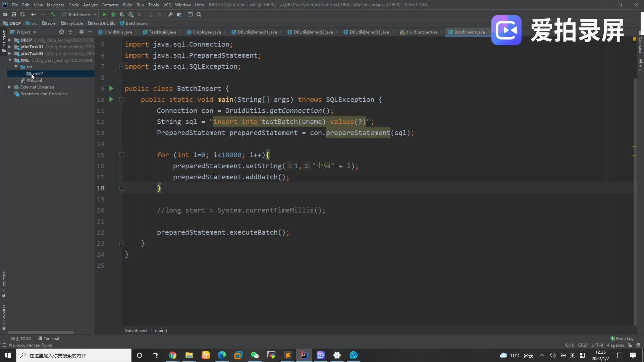Image resolution: width=644 pixels, height=362 pixels.
Task: Start debugging with the bug icon
Action: (x=113, y=14)
